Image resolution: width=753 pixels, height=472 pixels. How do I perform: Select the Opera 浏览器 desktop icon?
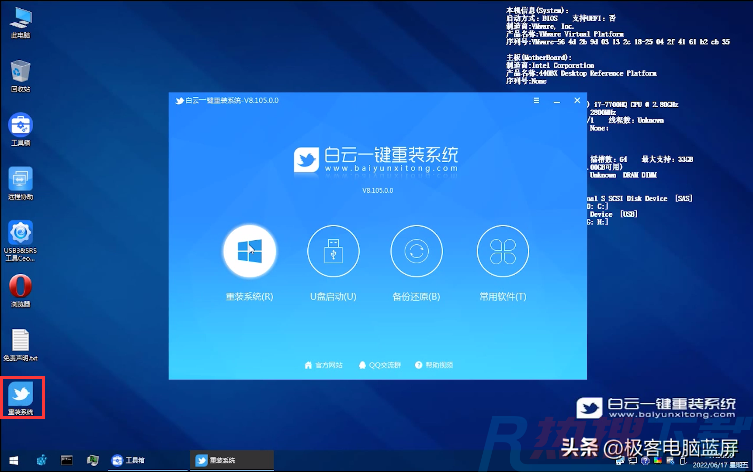tap(21, 291)
